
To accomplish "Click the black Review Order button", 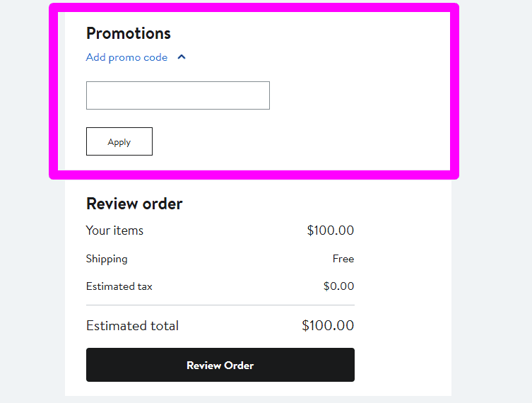I will (x=220, y=365).
